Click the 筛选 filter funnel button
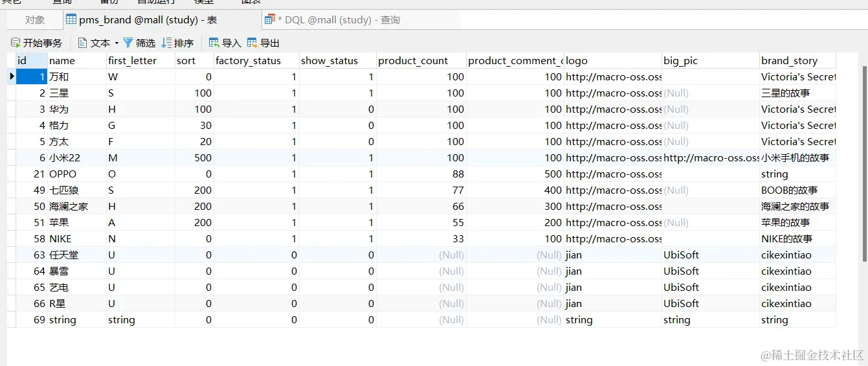 coord(139,43)
